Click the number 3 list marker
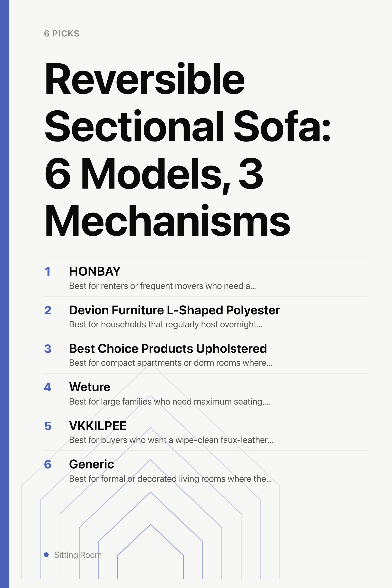The image size is (392, 588). 48,349
